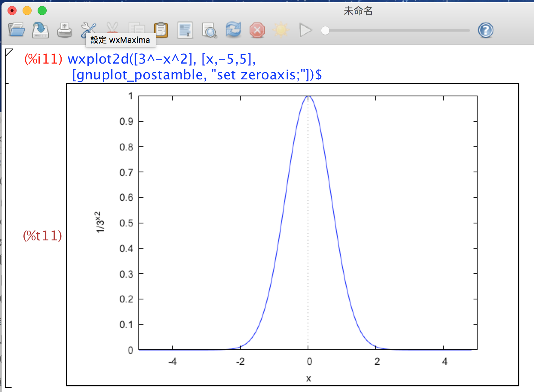534x392 pixels.
Task: Click the red Interrupt calculation icon
Action: coord(257,30)
